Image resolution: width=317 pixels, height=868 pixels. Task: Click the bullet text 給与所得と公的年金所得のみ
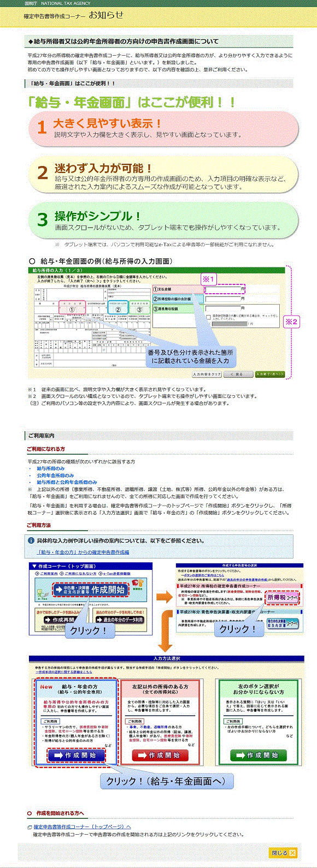point(67,483)
